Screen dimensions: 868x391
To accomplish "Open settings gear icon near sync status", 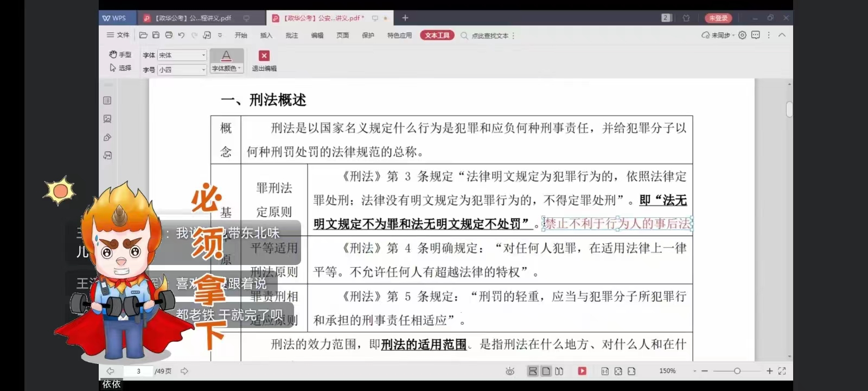I will point(742,35).
